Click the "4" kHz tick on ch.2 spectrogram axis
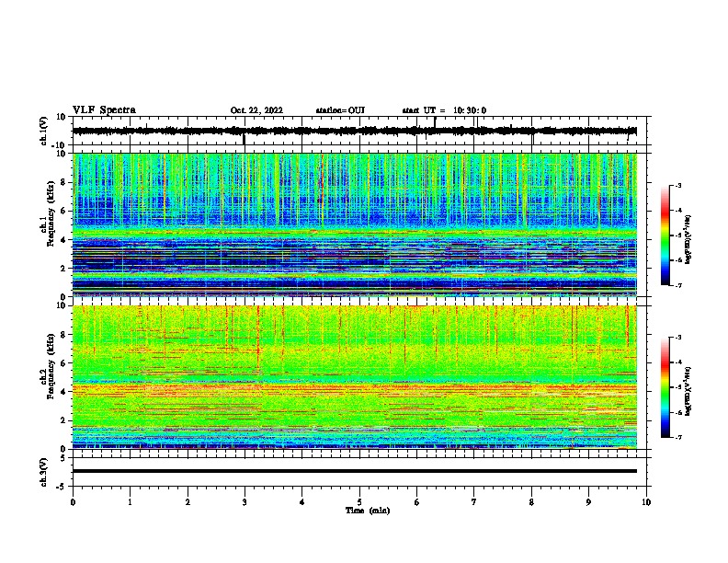The image size is (728, 563). pos(63,392)
